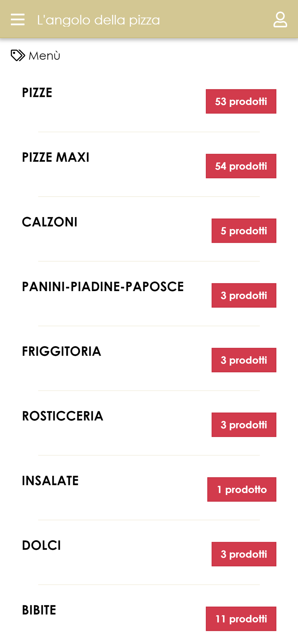298x644 pixels.
Task: Select the CALZONI category heading
Action: coord(50,222)
